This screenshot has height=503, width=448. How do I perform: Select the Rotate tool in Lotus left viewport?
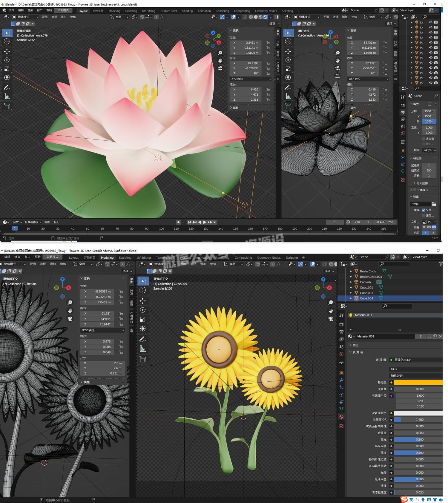coord(7,60)
